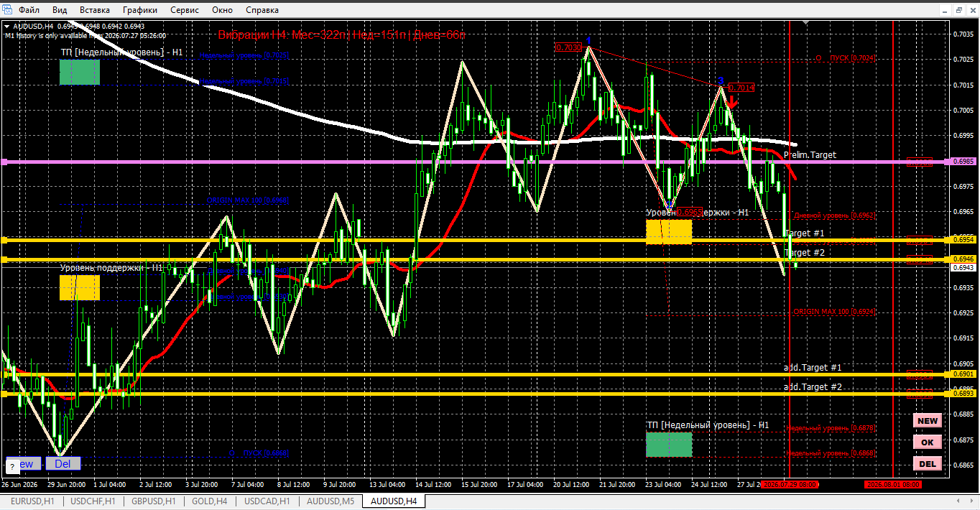Image resolution: width=980 pixels, height=510 pixels.
Task: Open the Окно menu
Action: pos(223,10)
